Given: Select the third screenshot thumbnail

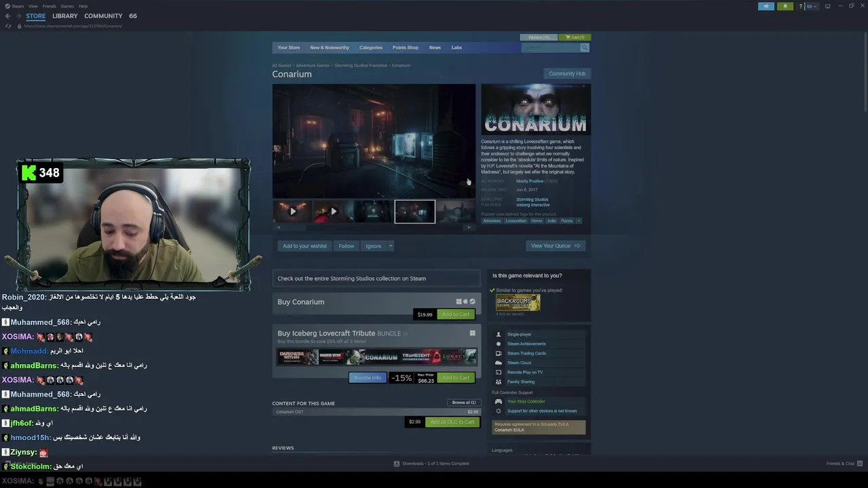Looking at the screenshot, I should [374, 211].
